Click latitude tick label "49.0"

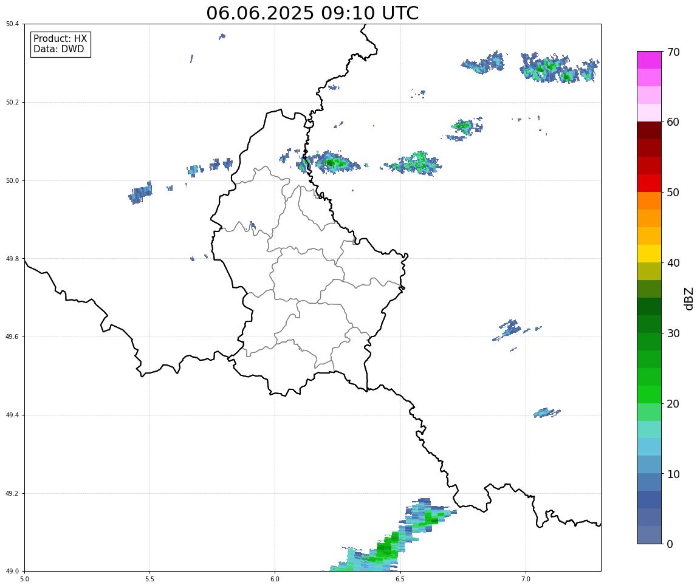coord(12,572)
